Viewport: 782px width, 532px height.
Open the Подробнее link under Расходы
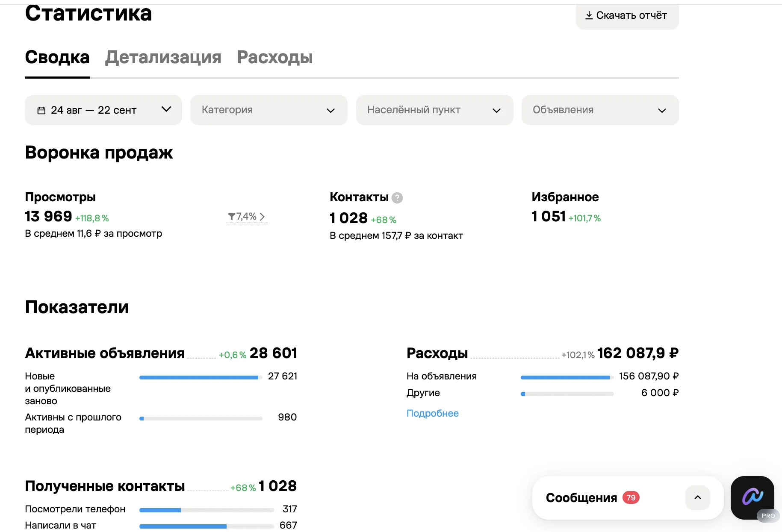[433, 413]
